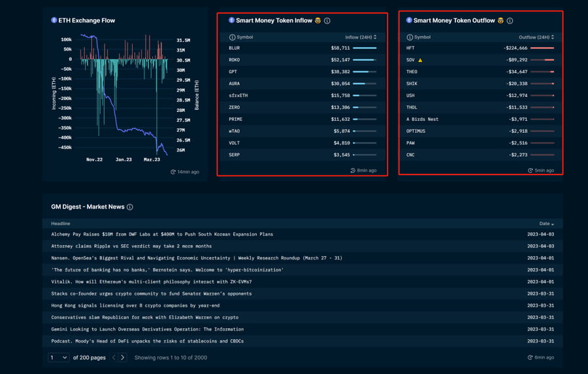This screenshot has height=374, width=588.
Task: Click refresh icon beside 14min ago
Action: pyautogui.click(x=173, y=172)
